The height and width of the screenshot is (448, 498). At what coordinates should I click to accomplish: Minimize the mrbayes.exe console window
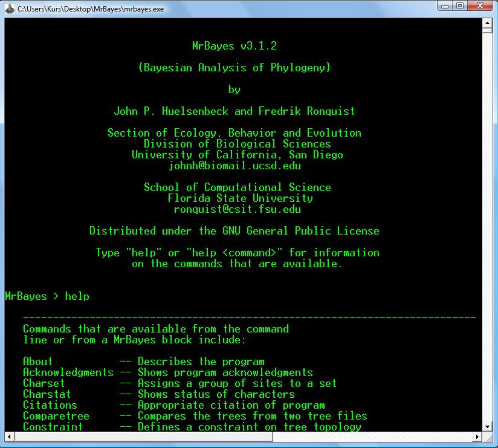tap(445, 5)
